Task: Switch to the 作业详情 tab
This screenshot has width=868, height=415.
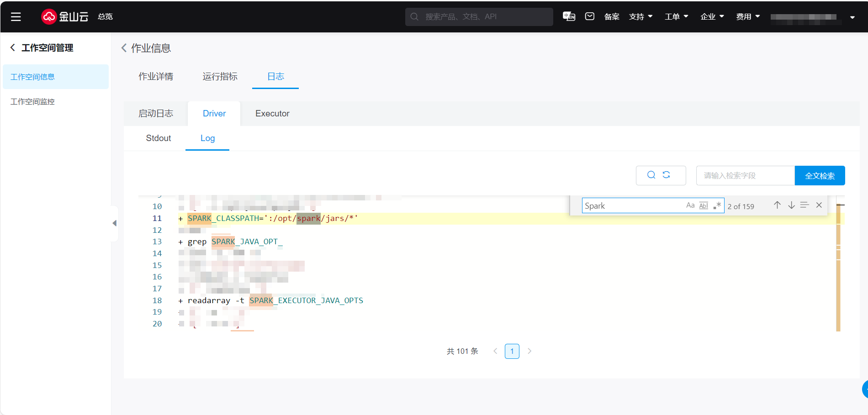Action: pyautogui.click(x=156, y=76)
